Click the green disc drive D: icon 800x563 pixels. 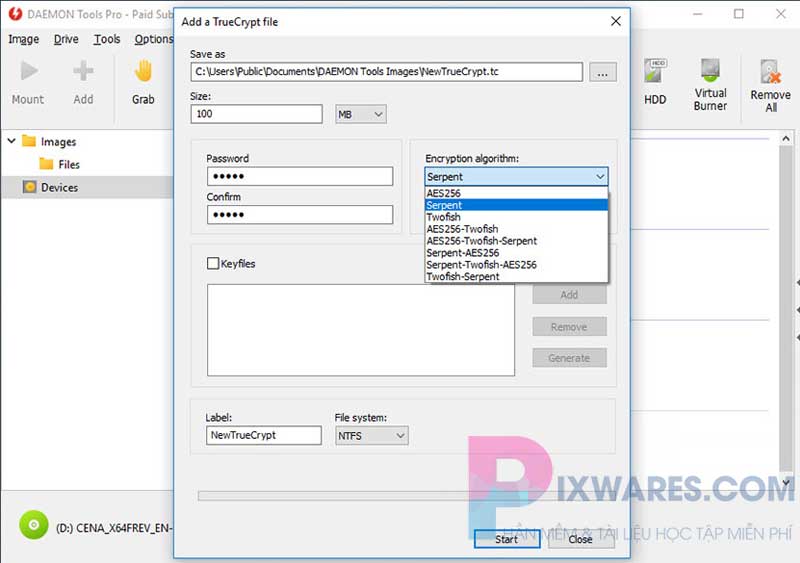tap(34, 524)
